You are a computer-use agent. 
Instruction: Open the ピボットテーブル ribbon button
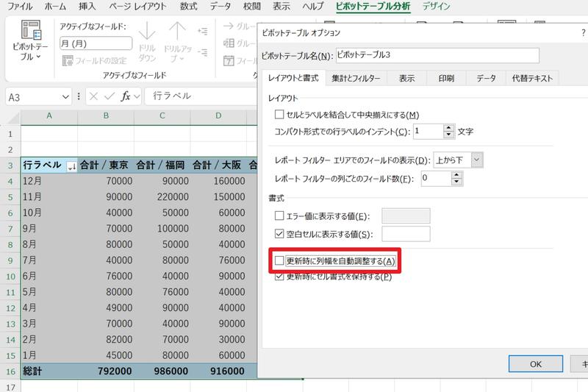click(30, 40)
